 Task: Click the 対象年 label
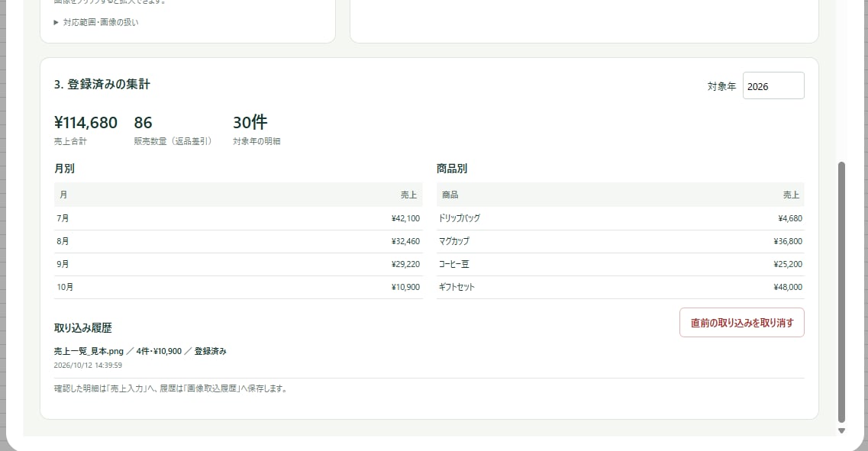722,86
